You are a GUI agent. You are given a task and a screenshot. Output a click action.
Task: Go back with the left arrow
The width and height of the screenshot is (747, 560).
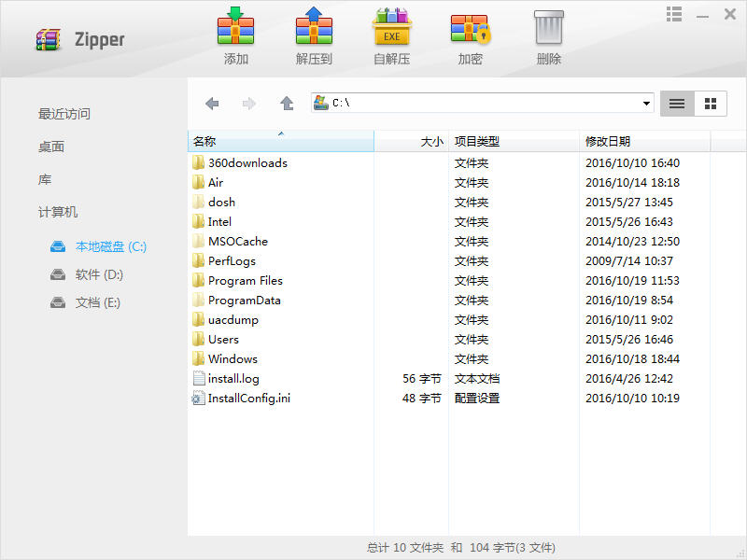click(x=212, y=104)
